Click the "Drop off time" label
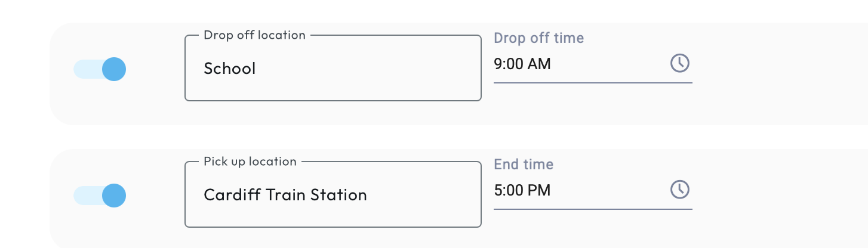The height and width of the screenshot is (248, 868). [x=538, y=38]
